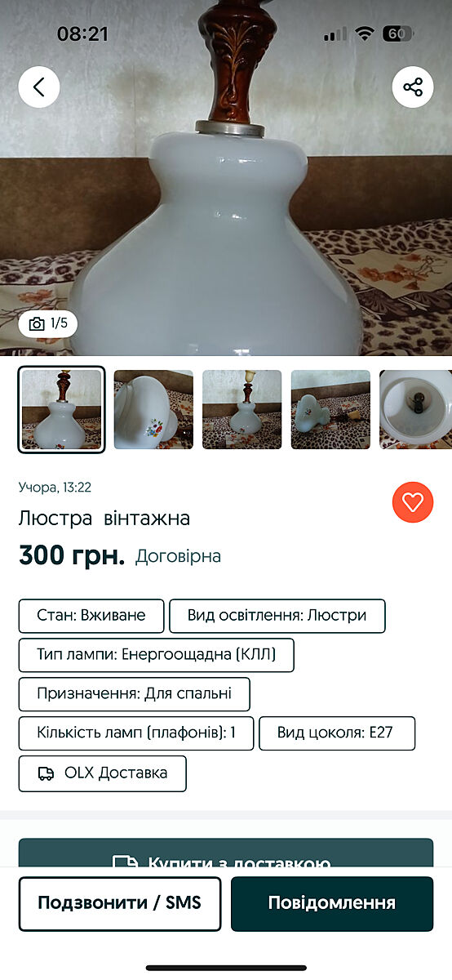Tap the back arrow icon
Viewport: 452px width, 980px height.
(x=39, y=87)
